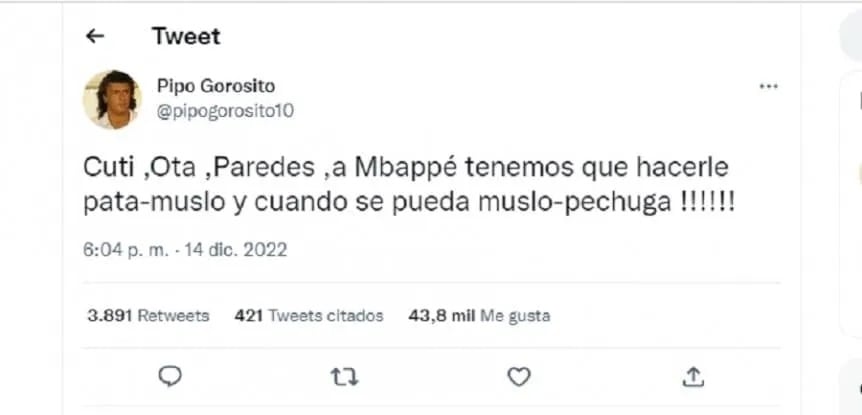The image size is (862, 415).
Task: Click the reply speech bubble icon
Action: pos(170,377)
